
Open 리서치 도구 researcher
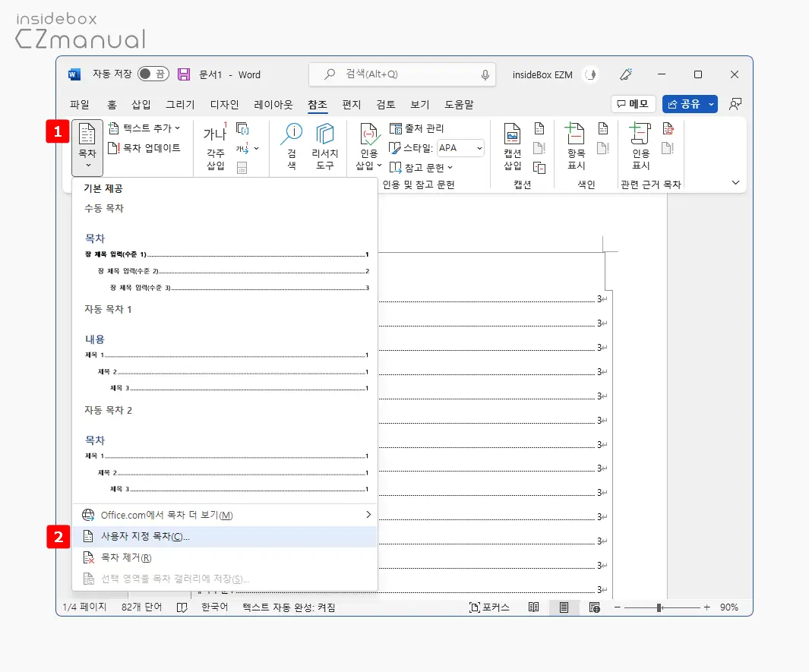pyautogui.click(x=324, y=147)
